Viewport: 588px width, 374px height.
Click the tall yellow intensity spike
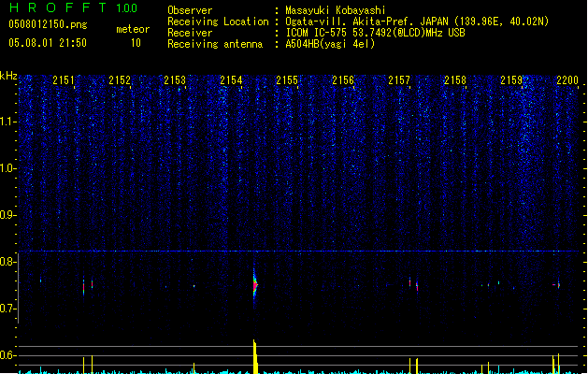(254, 355)
